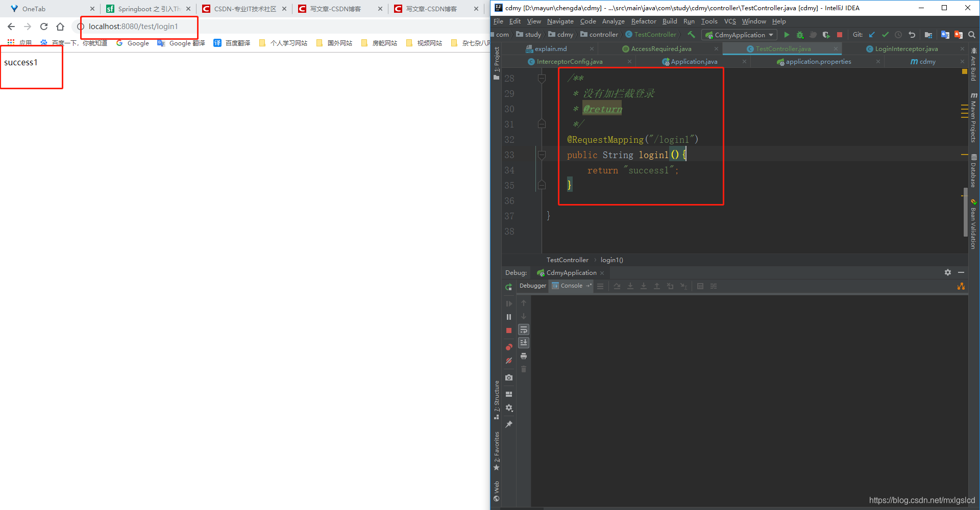Open Database side tool window
Viewport: 980px width, 510px height.
(x=974, y=171)
